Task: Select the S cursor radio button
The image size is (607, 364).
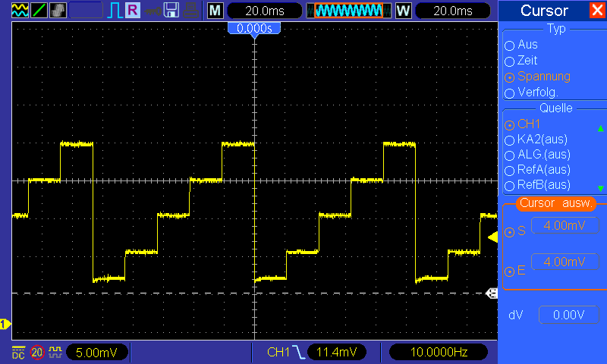Action: [509, 232]
